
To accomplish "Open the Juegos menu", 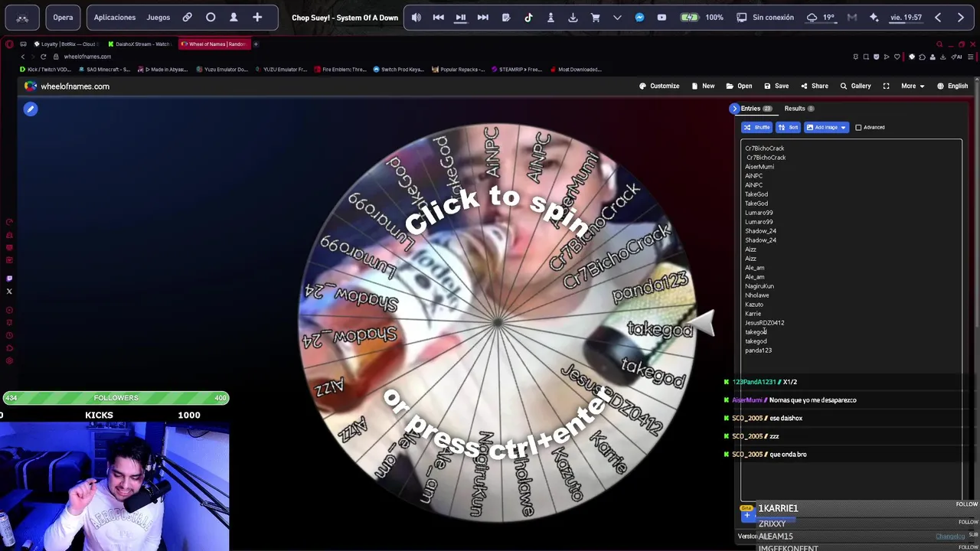I will pos(158,18).
